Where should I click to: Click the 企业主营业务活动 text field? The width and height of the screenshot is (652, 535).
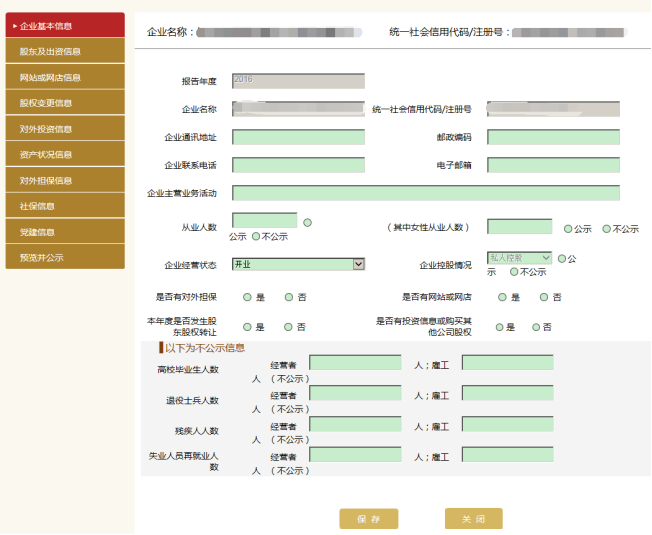tap(425, 193)
